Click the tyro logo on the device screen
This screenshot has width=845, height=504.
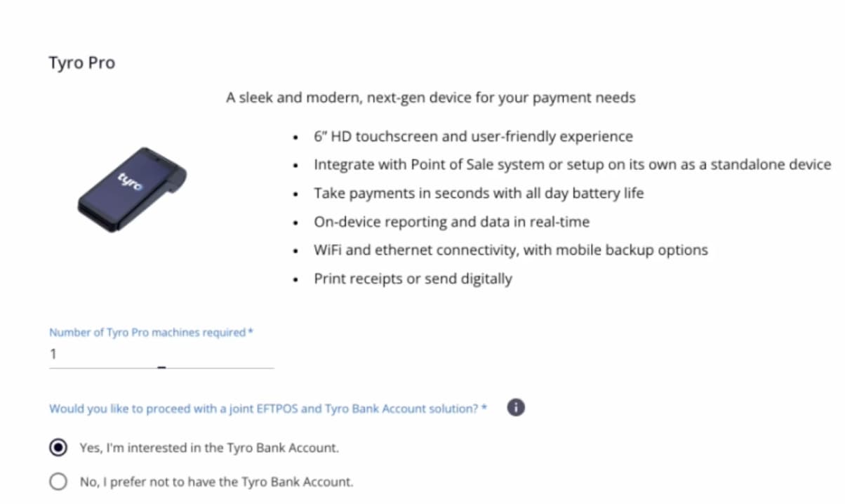coord(131,180)
